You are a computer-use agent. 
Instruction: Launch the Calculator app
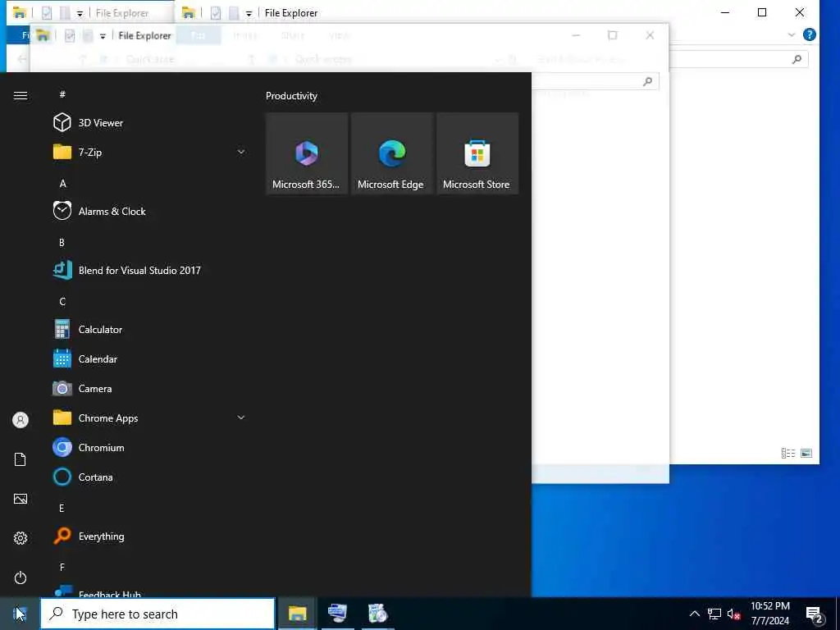click(x=151, y=330)
